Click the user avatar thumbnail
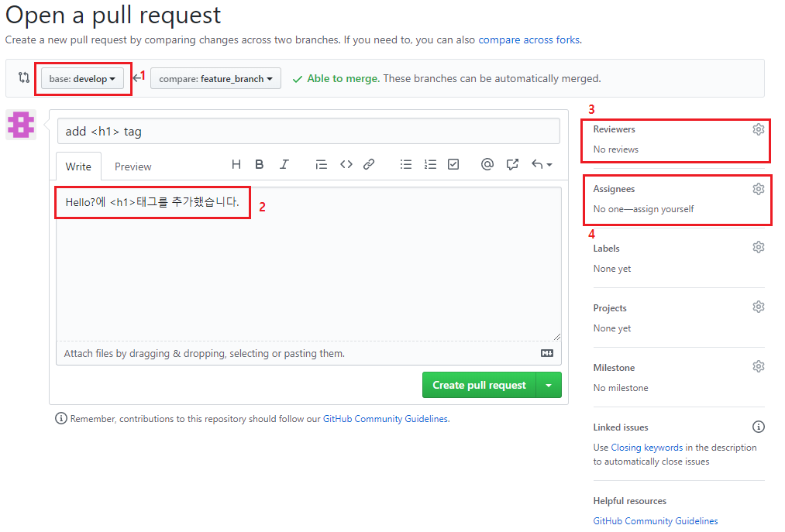The image size is (785, 532). pos(20,125)
